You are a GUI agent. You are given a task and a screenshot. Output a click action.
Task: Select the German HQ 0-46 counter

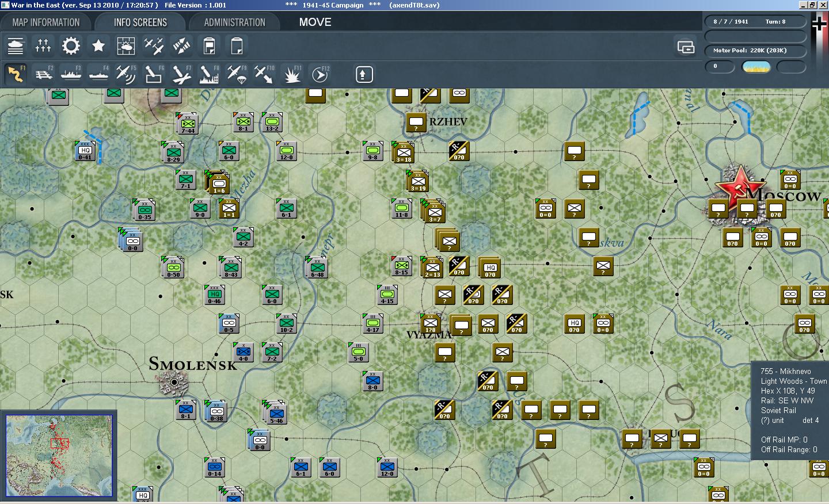coord(214,295)
